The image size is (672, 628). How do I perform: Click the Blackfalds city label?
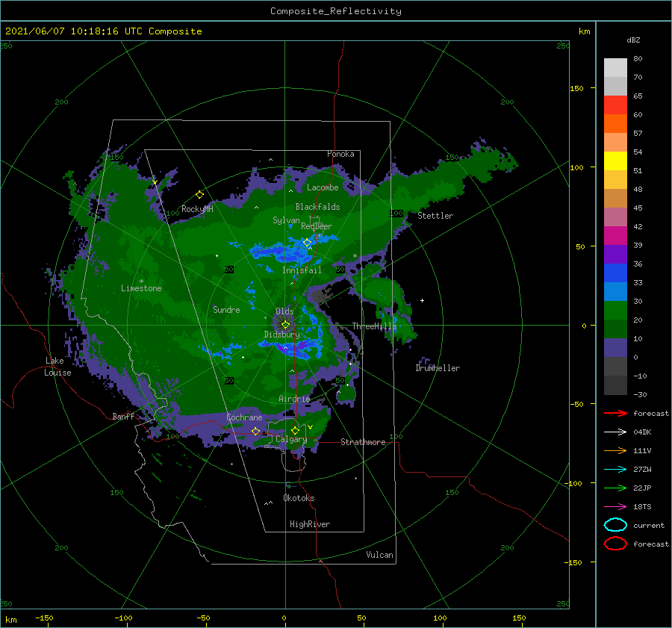317,207
